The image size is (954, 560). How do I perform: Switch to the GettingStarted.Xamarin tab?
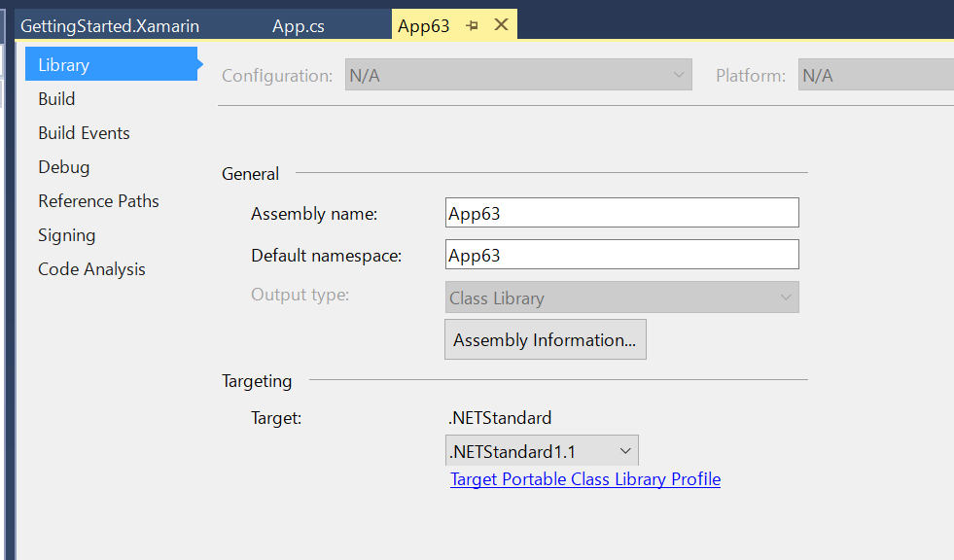coord(110,26)
